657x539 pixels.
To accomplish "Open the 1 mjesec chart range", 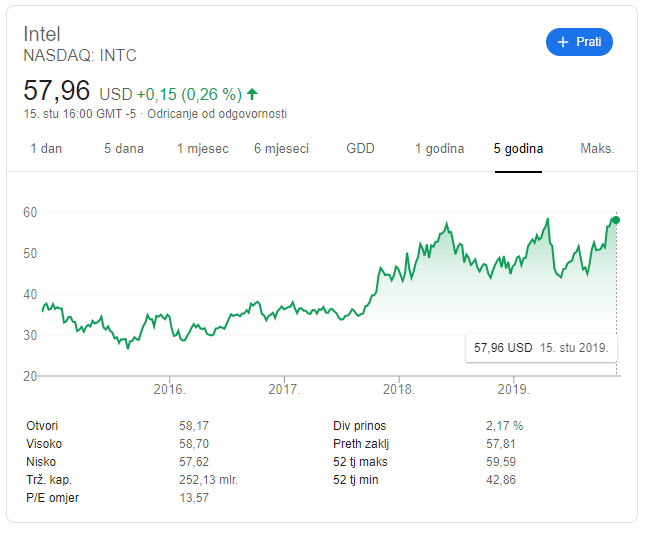I will point(203,148).
